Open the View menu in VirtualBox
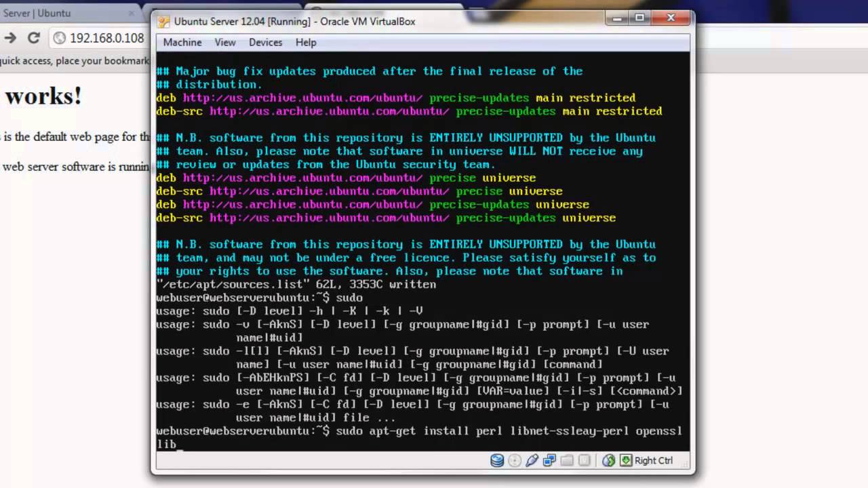868x488 pixels. 225,42
